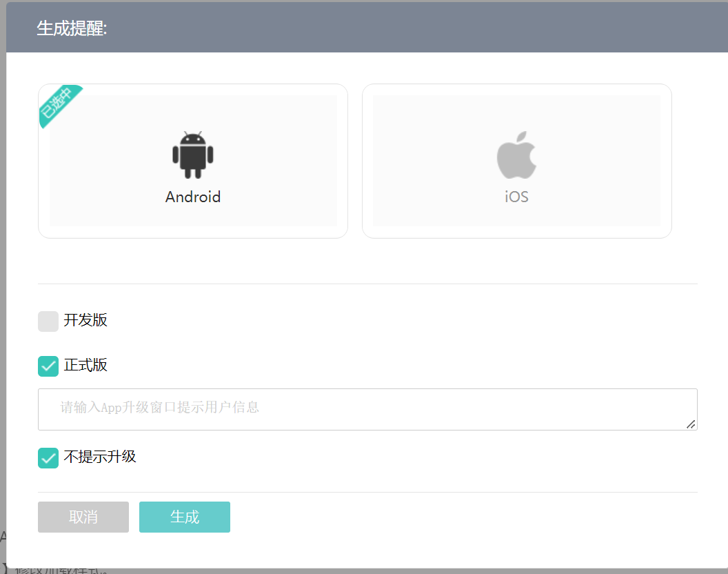Uncheck the 正式版 checkbox
This screenshot has width=728, height=574.
48,366
